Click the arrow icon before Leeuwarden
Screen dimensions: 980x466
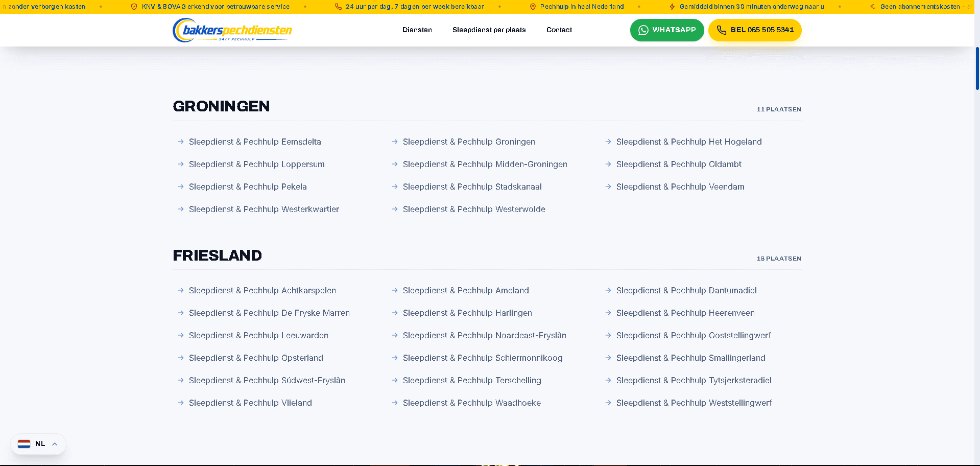click(x=181, y=335)
